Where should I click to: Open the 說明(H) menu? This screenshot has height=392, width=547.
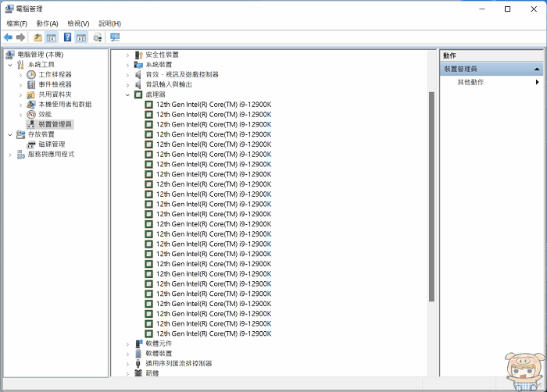pyautogui.click(x=109, y=23)
